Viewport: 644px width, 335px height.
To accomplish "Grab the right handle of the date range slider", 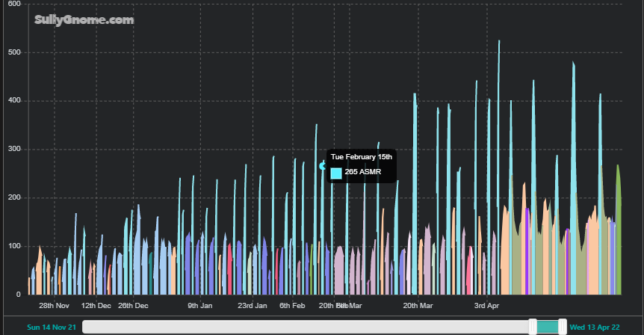I will (x=563, y=327).
